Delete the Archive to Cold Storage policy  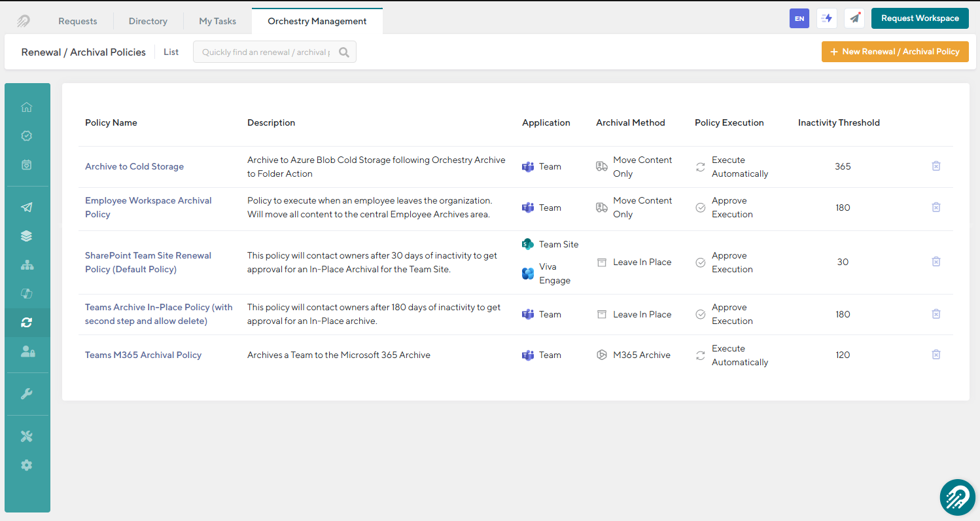pyautogui.click(x=936, y=166)
